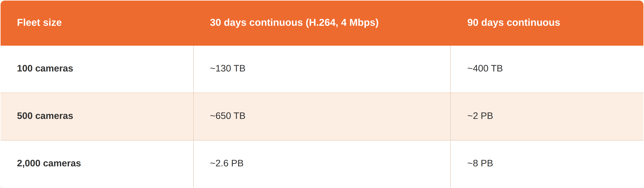644x188 pixels.
Task: Click the ~650 TB value
Action: pos(228,116)
